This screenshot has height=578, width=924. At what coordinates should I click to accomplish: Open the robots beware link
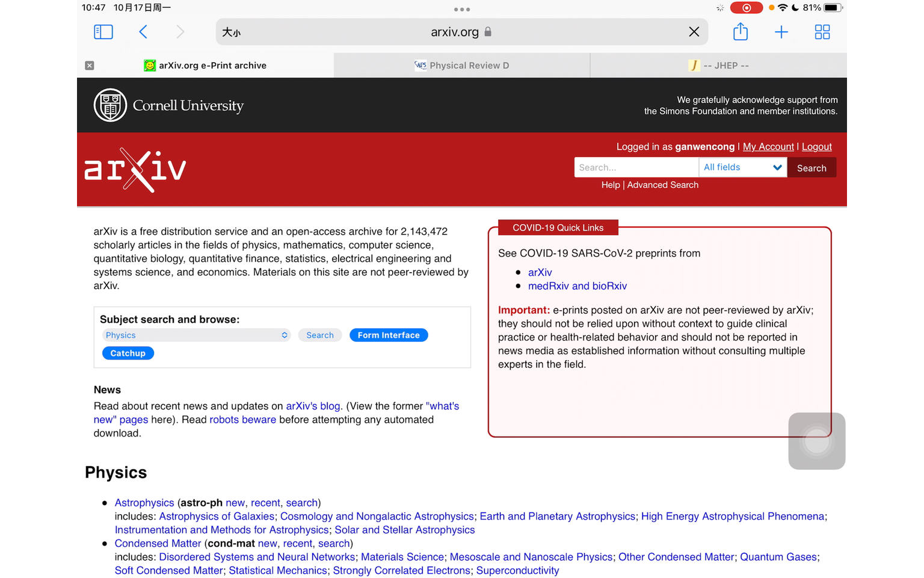tap(243, 420)
